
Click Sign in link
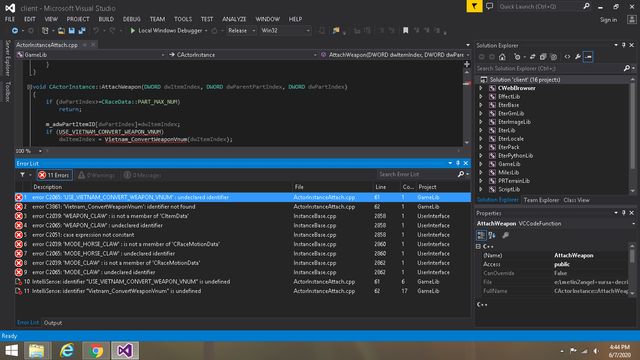click(608, 20)
